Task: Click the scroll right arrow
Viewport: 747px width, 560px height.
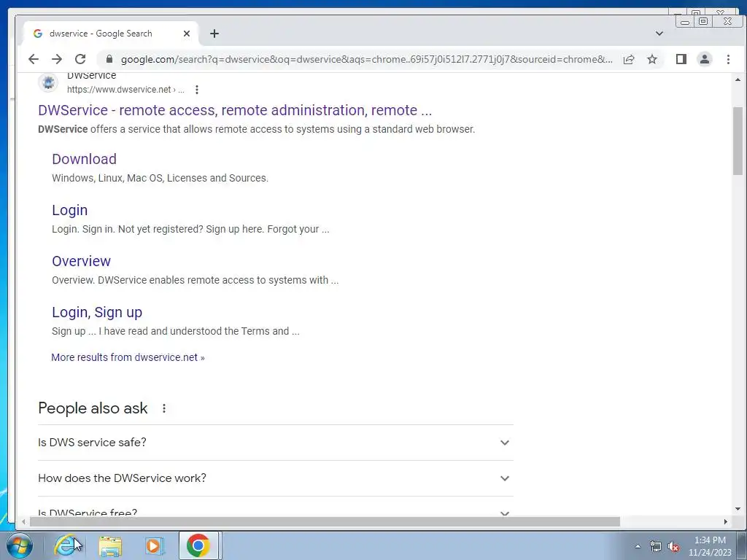Action: tap(726, 522)
